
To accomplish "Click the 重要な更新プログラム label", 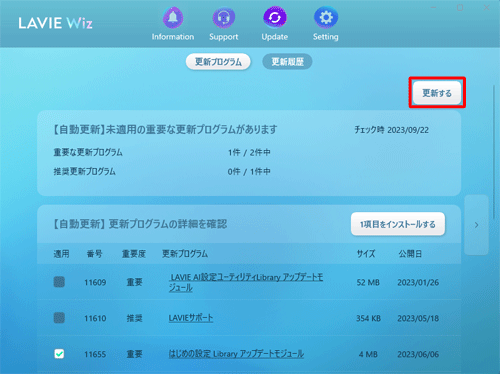I will pyautogui.click(x=88, y=153).
